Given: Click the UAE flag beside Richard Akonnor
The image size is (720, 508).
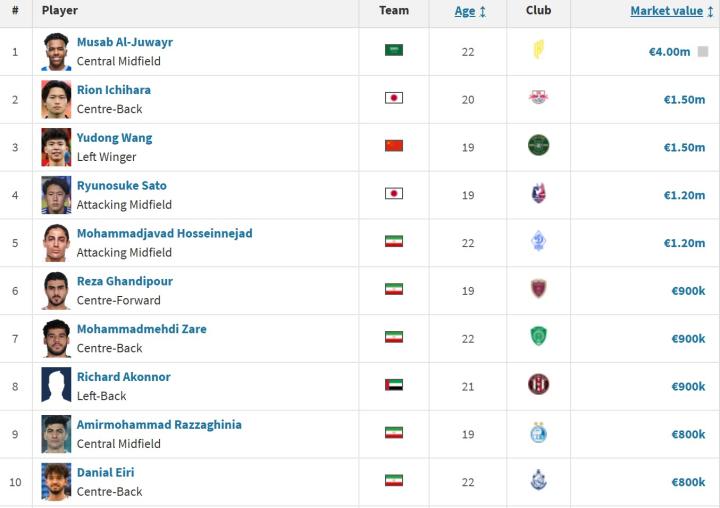Looking at the screenshot, I should coord(394,385).
